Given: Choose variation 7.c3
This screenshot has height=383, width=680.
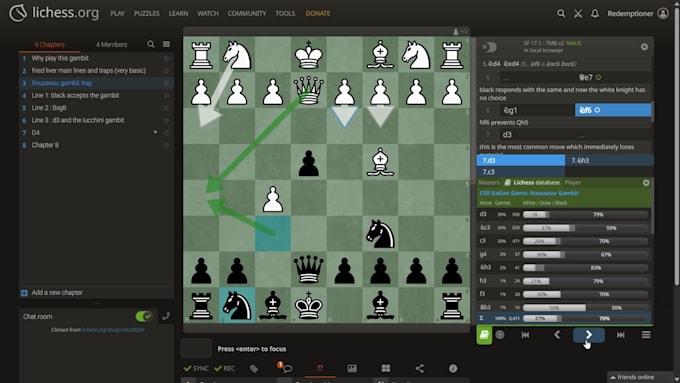Looking at the screenshot, I should tap(521, 172).
